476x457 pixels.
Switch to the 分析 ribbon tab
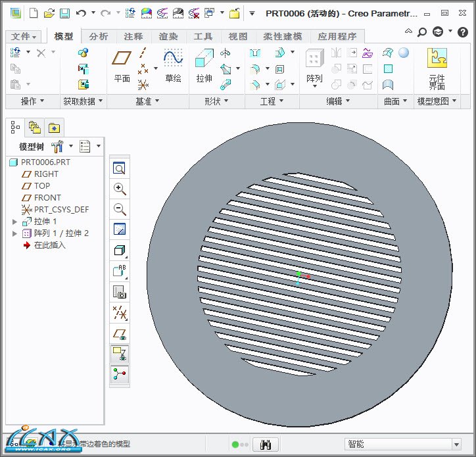(x=99, y=37)
